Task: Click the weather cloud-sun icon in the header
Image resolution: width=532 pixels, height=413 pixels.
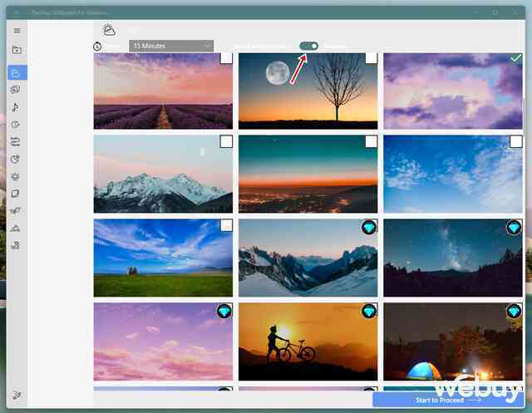Action: click(109, 31)
